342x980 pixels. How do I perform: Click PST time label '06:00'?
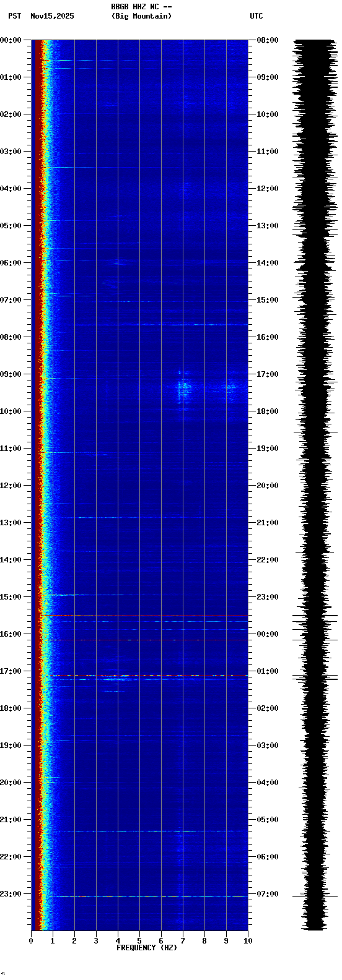click(x=11, y=263)
